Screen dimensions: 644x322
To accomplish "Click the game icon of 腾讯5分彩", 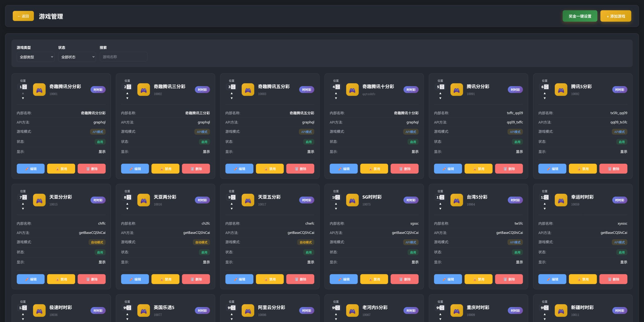I will pyautogui.click(x=561, y=90).
